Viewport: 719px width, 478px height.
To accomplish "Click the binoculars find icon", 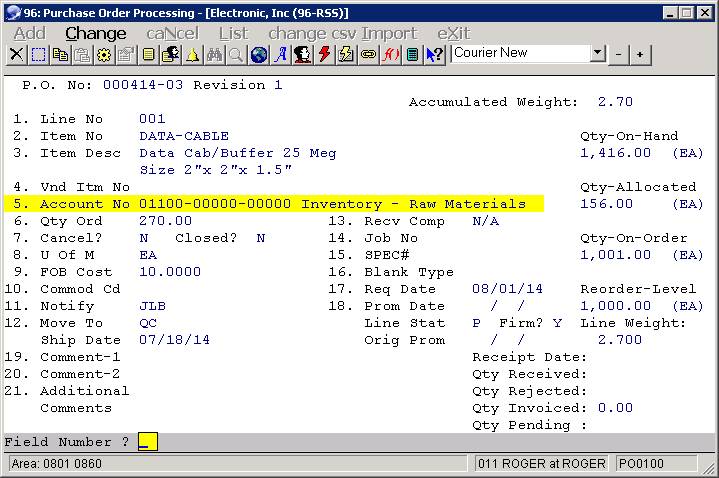I will click(x=214, y=54).
